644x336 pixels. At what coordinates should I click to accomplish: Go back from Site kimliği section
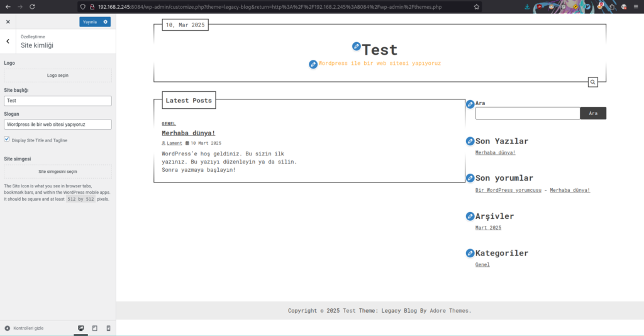point(8,42)
